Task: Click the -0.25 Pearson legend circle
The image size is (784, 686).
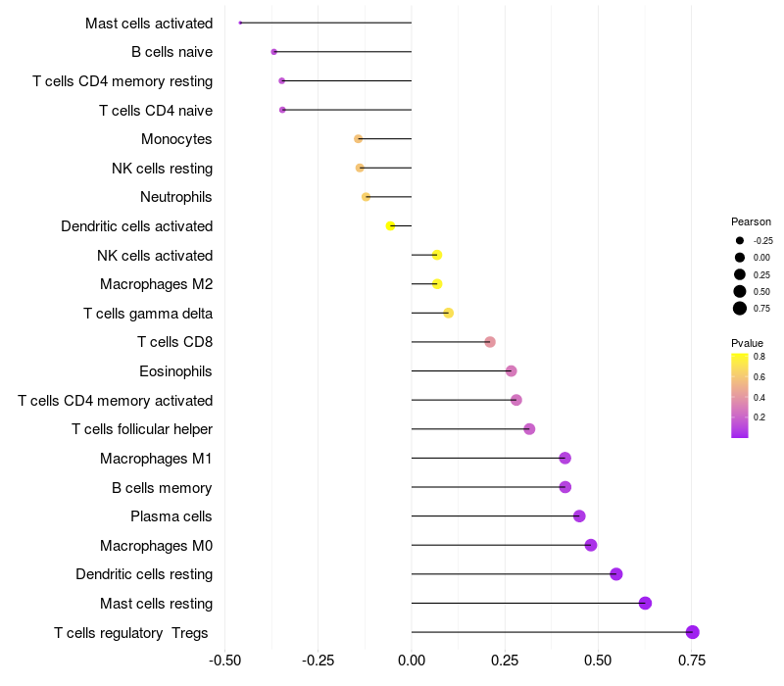Action: 740,240
